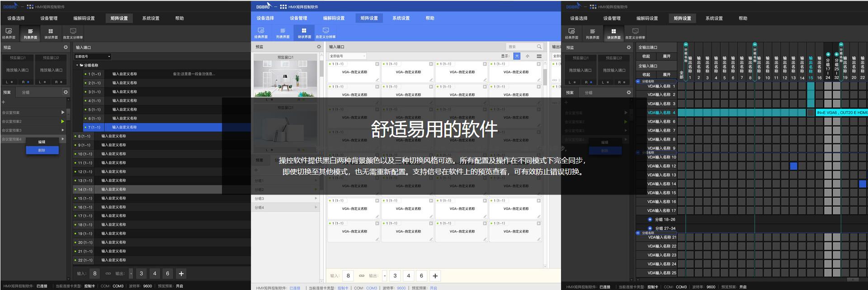Open 全部信号 dropdown in light-theme input panel
Image resolution: width=868 pixels, height=290 pixels.
tap(347, 56)
